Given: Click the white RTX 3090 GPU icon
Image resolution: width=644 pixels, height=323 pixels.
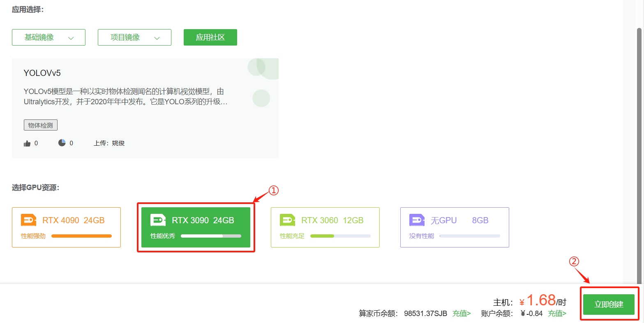Looking at the screenshot, I should click(x=158, y=220).
